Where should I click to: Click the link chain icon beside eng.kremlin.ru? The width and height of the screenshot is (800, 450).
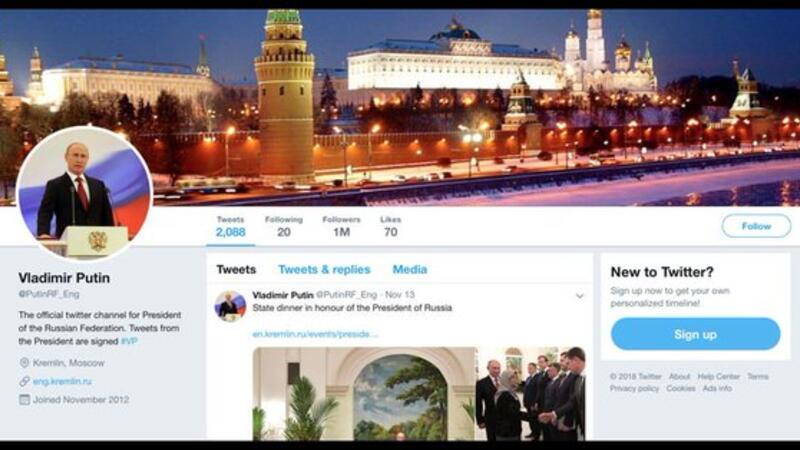pos(24,381)
